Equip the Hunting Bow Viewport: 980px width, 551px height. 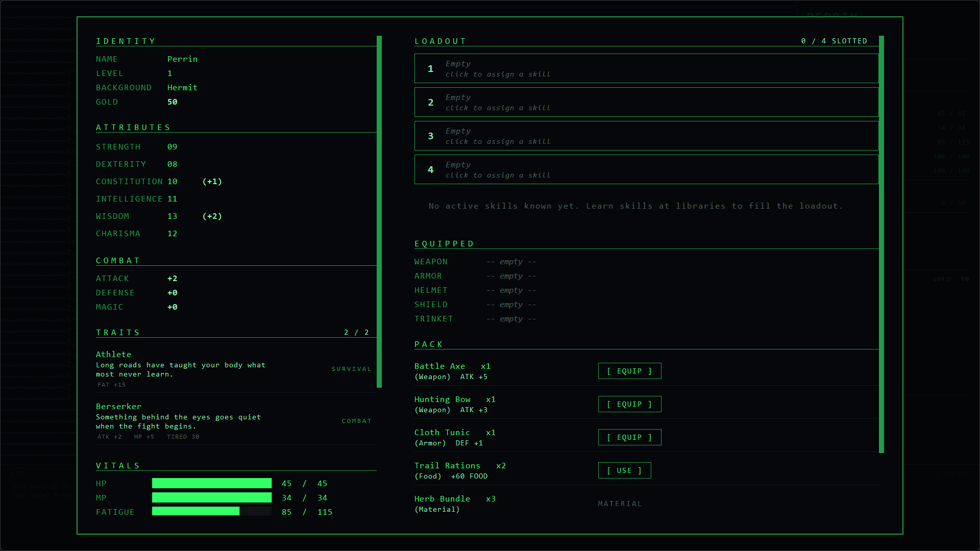pyautogui.click(x=629, y=404)
